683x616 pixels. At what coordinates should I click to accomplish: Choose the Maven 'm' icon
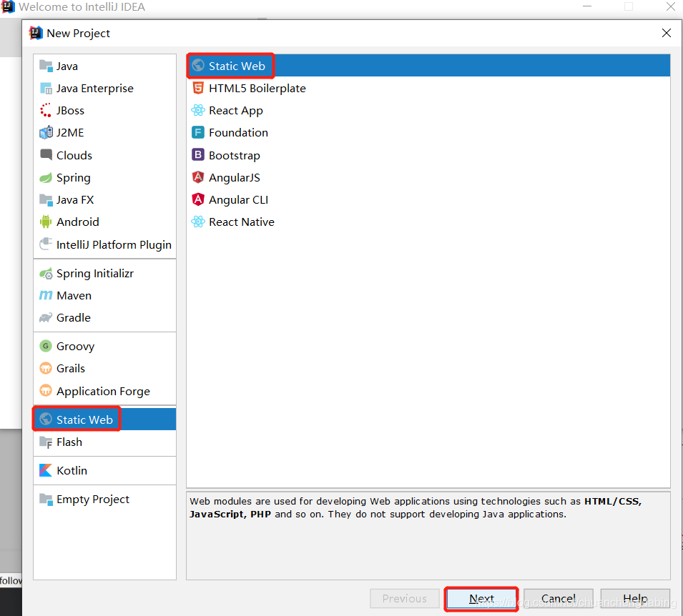pyautogui.click(x=46, y=296)
